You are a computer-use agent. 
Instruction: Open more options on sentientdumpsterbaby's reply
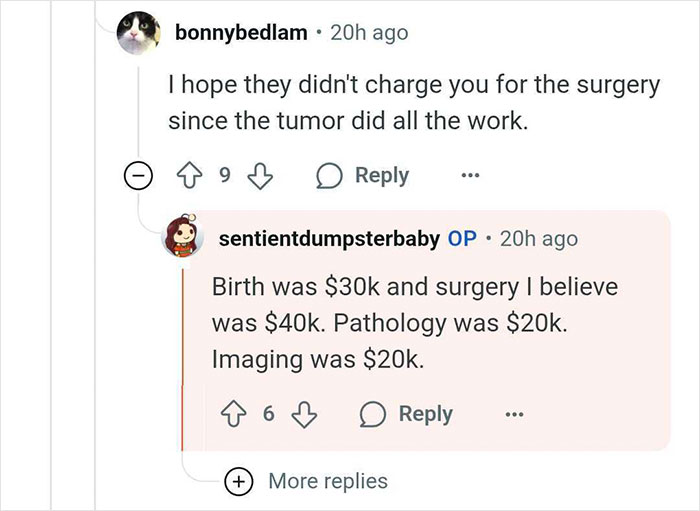[513, 414]
